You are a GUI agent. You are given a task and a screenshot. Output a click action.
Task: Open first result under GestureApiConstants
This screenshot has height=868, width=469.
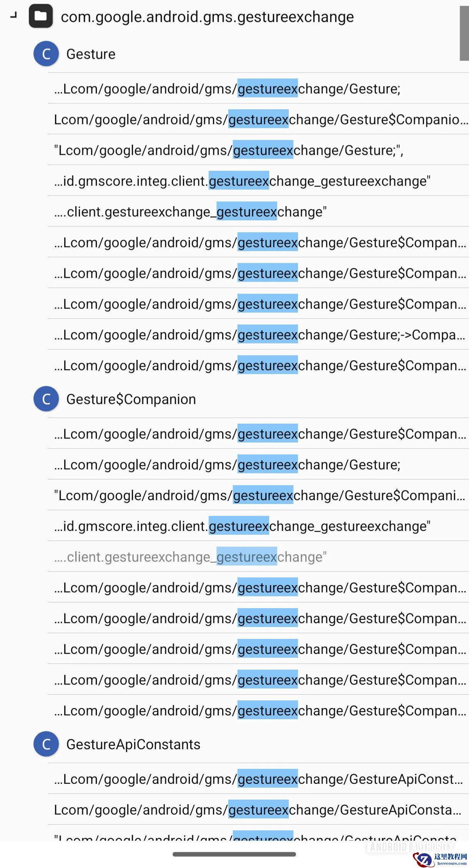(258, 779)
